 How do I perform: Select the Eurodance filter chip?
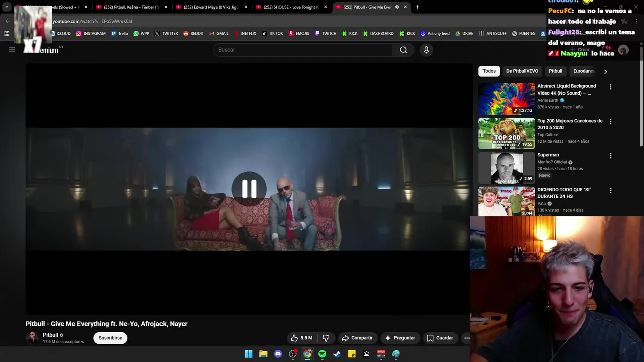click(584, 71)
